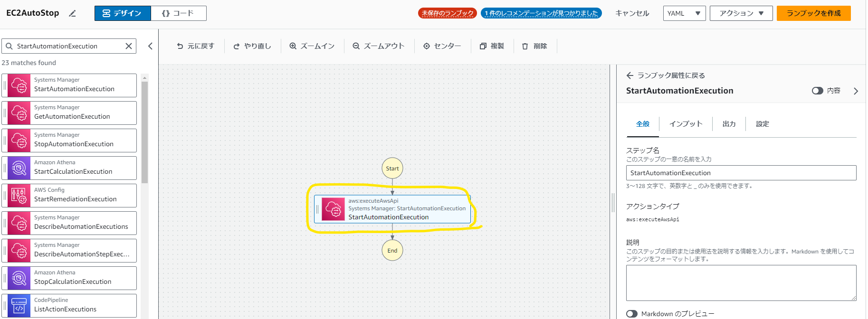Select the aws:executeAwsApi step node on canvas
This screenshot has height=319, width=868.
(392, 209)
